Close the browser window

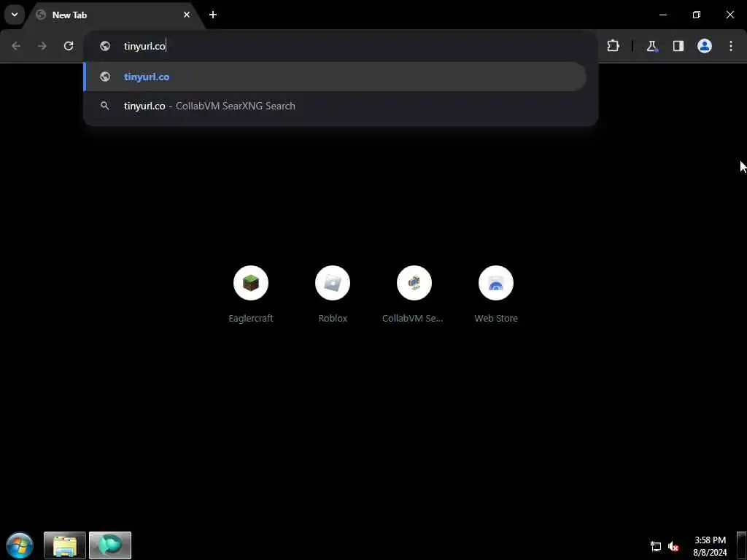point(729,15)
